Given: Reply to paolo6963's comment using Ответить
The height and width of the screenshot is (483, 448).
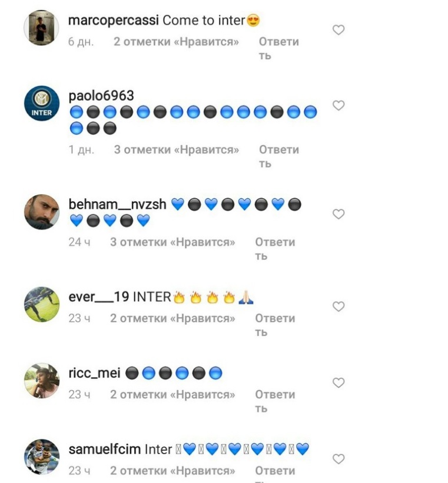Looking at the screenshot, I should pos(278,156).
